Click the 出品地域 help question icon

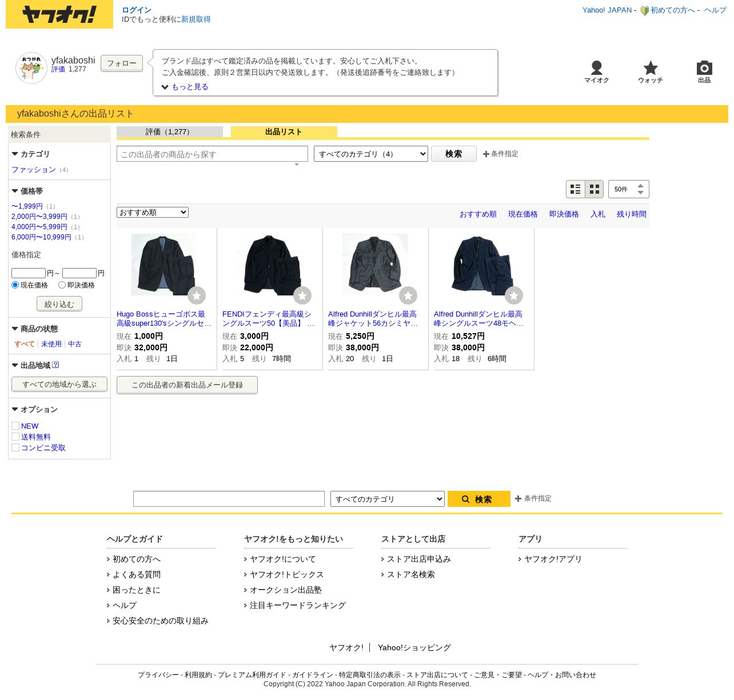tap(55, 365)
